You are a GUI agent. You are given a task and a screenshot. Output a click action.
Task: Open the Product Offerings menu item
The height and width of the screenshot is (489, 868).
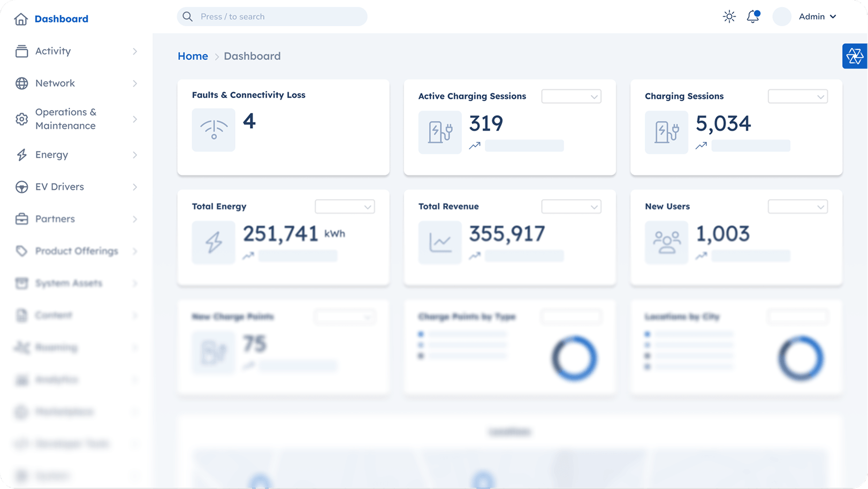click(x=76, y=251)
